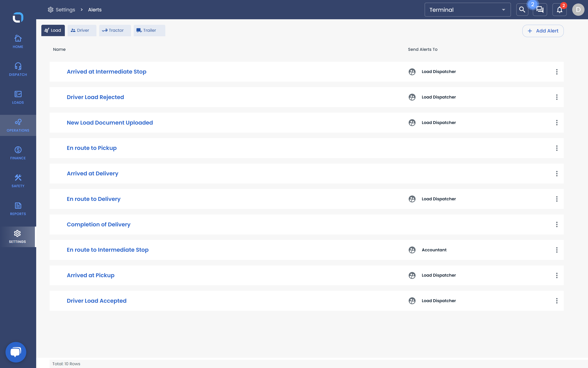The width and height of the screenshot is (588, 368).
Task: Open the Driver Load Rejected alert
Action: [95, 97]
